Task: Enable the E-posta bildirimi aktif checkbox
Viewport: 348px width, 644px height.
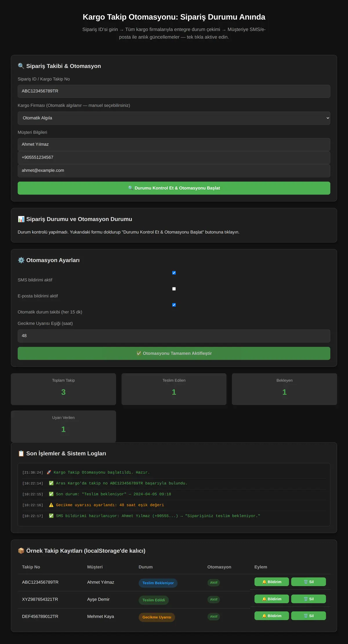Action: point(174,289)
